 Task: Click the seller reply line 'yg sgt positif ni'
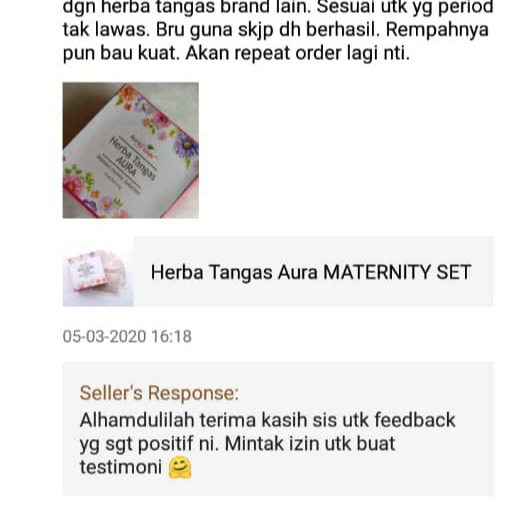pyautogui.click(x=149, y=444)
